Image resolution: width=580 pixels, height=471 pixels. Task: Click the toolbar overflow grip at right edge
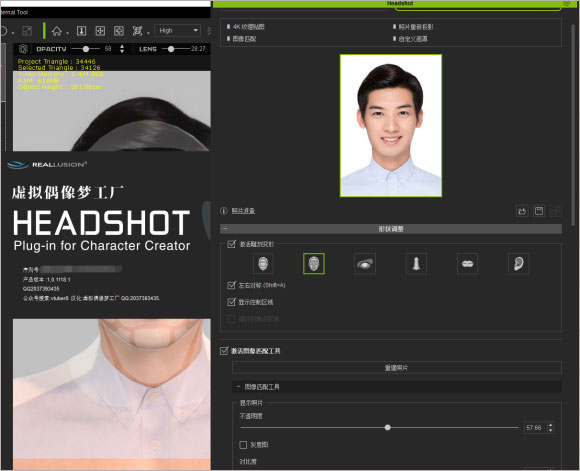click(x=209, y=31)
